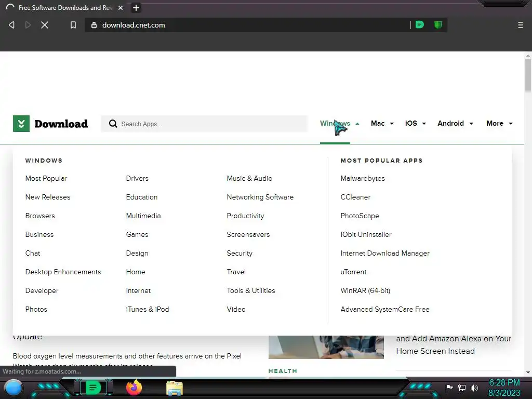Open IObit Uninstaller app page

(x=366, y=234)
